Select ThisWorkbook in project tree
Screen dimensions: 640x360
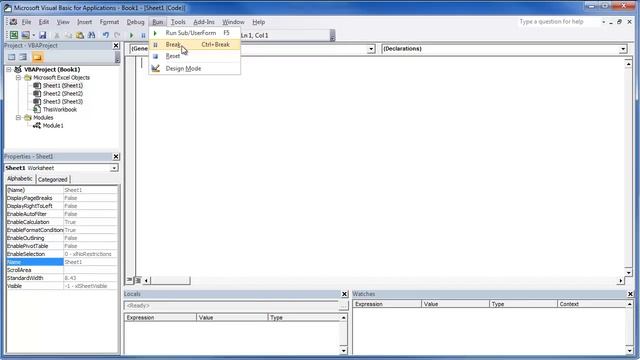click(x=59, y=109)
